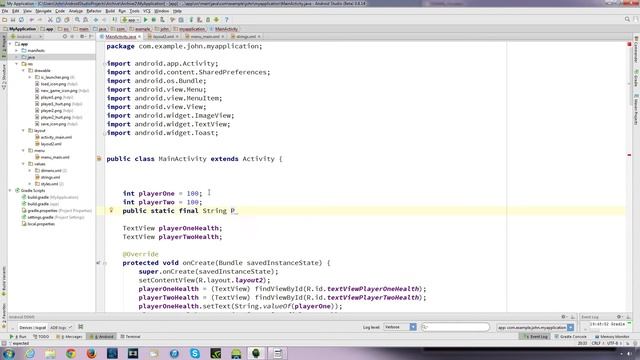
Task: Open the run configuration app dropdown
Action: pos(131,20)
